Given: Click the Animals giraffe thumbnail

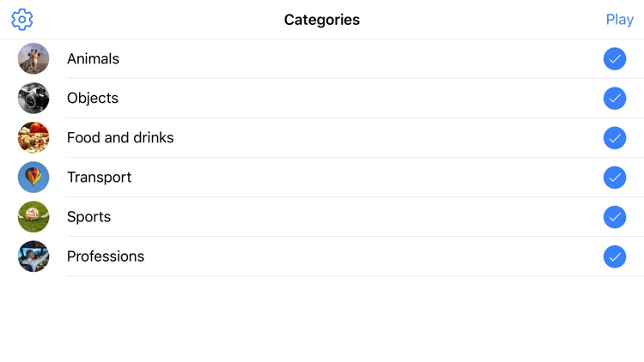Looking at the screenshot, I should pyautogui.click(x=33, y=58).
